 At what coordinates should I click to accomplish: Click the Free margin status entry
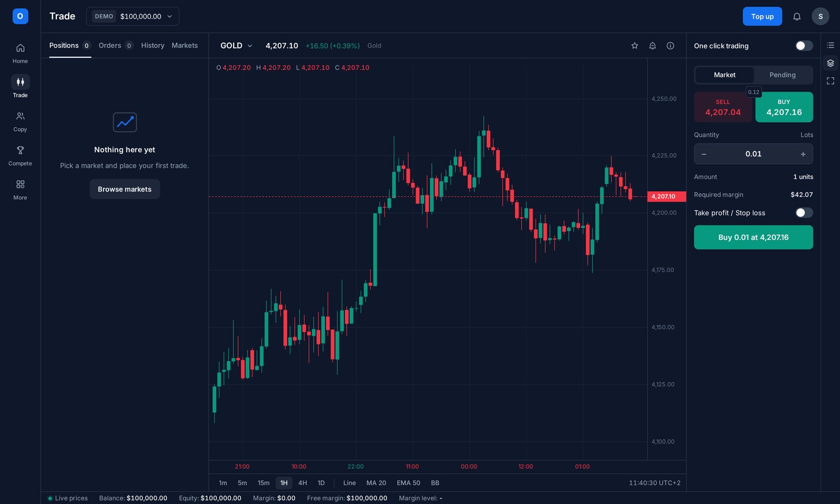[347, 498]
